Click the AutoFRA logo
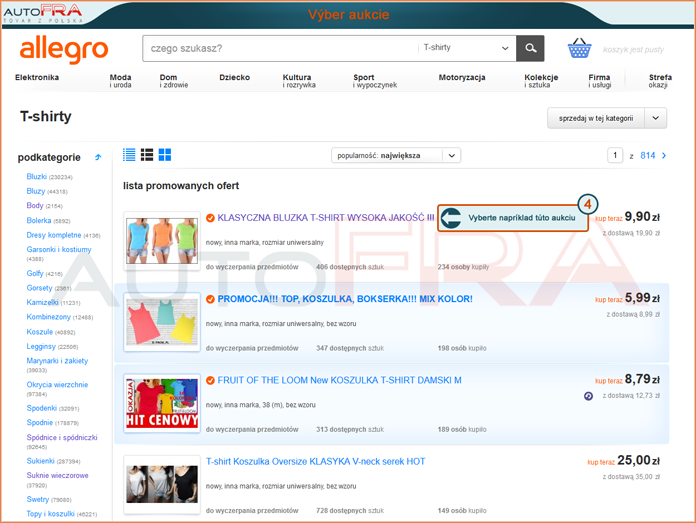 [x=43, y=13]
